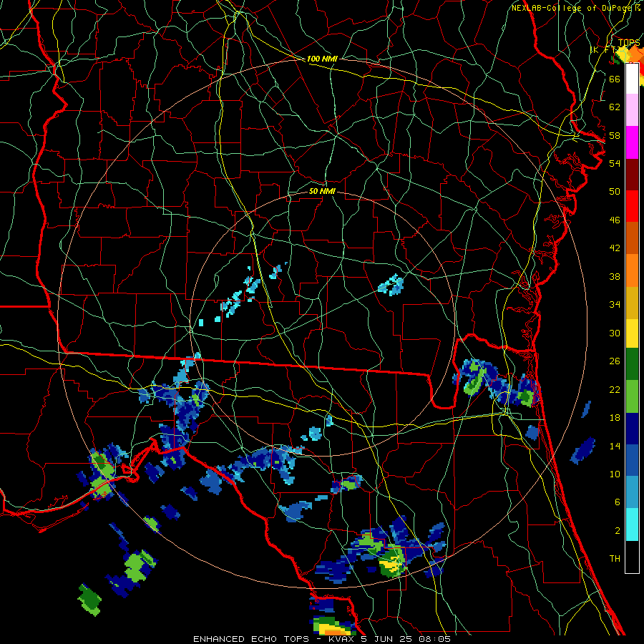The height and width of the screenshot is (644, 644).
Task: Click the "38" legend value
Action: tap(615, 276)
